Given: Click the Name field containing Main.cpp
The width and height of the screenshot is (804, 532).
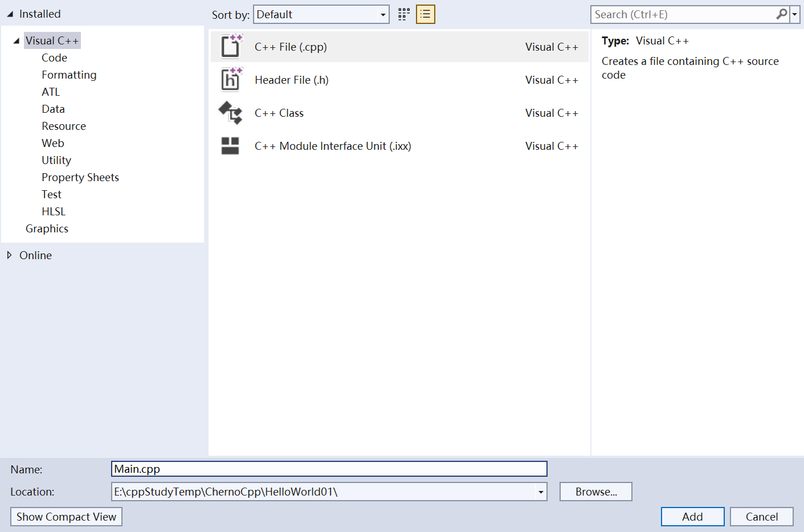Looking at the screenshot, I should click(329, 469).
